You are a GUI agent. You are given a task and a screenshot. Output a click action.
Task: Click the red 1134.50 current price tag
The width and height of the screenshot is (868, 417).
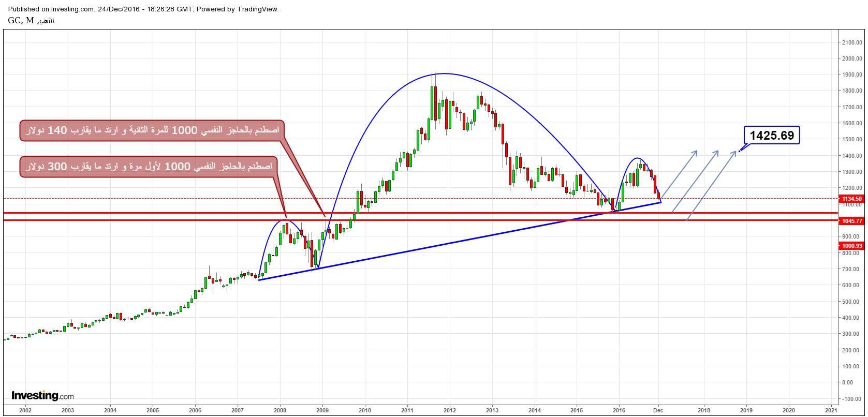tap(852, 199)
